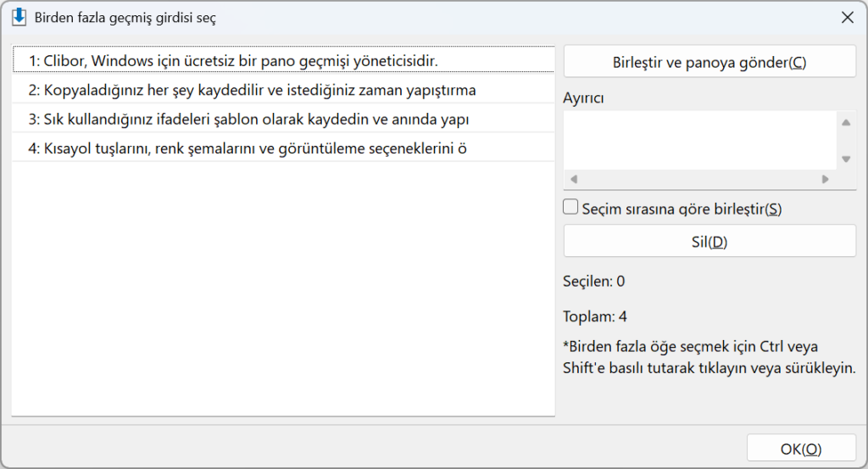Select entry 2 starting with Kopyaladığınız her şey
Viewport: 868px width, 469px height.
click(x=283, y=90)
